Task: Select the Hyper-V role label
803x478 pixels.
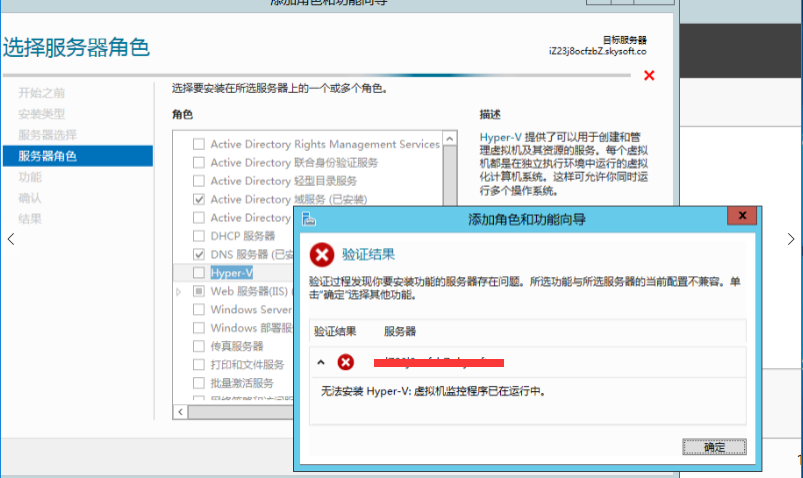Action: (231, 273)
